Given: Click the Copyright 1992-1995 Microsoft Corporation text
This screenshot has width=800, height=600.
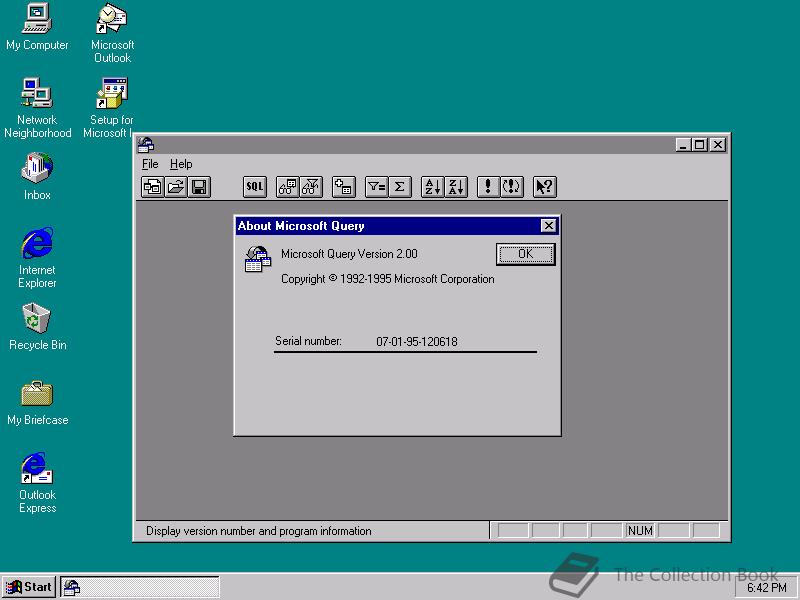Looking at the screenshot, I should click(x=388, y=279).
